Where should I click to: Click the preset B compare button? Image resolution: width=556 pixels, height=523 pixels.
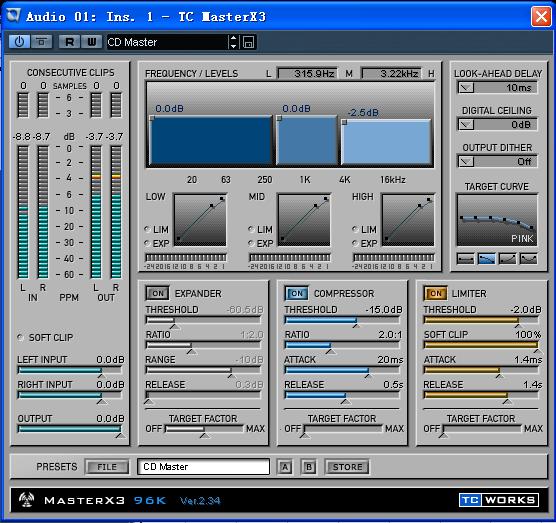point(308,467)
